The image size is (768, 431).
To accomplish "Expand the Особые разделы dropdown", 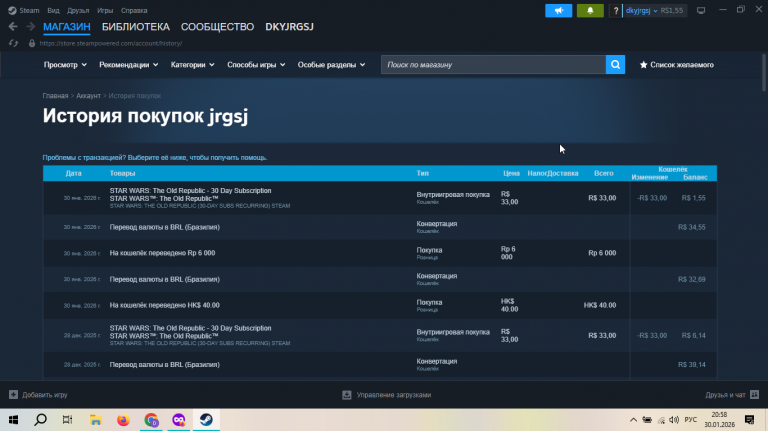I will pos(332,65).
